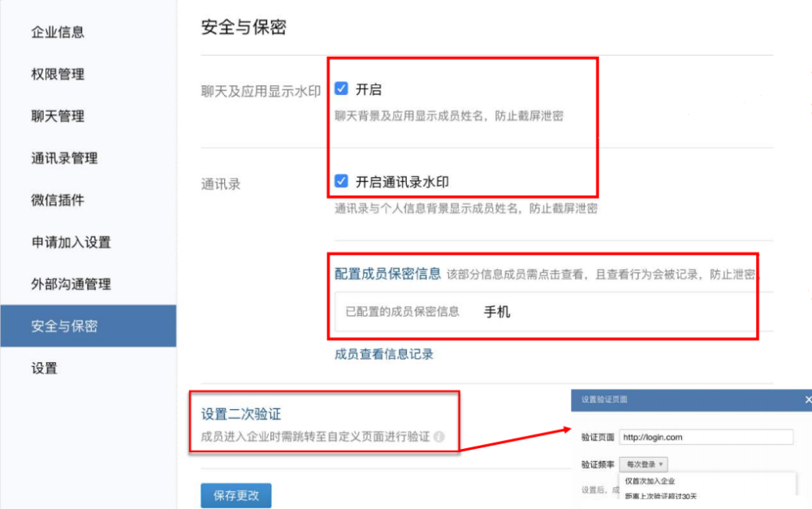This screenshot has height=509, width=812.
Task: Choose 距离上次验证超过30天 option
Action: click(x=661, y=496)
